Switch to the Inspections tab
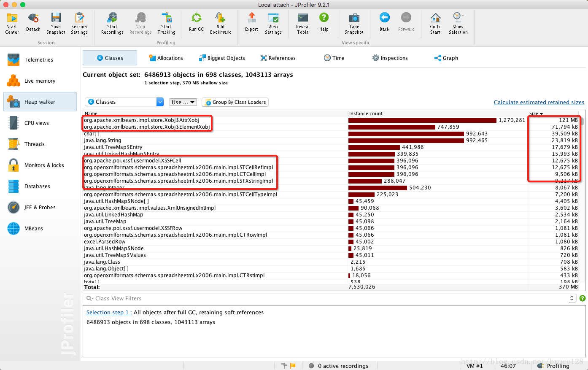588x370 pixels. point(390,58)
